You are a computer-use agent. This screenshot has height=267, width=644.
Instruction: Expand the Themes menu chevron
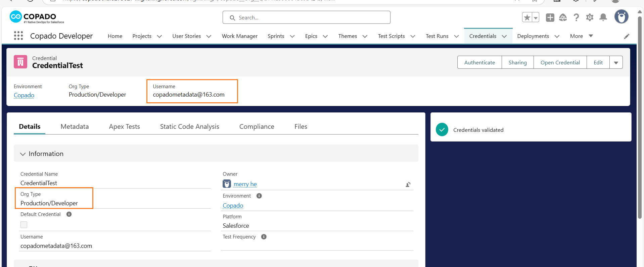point(365,36)
